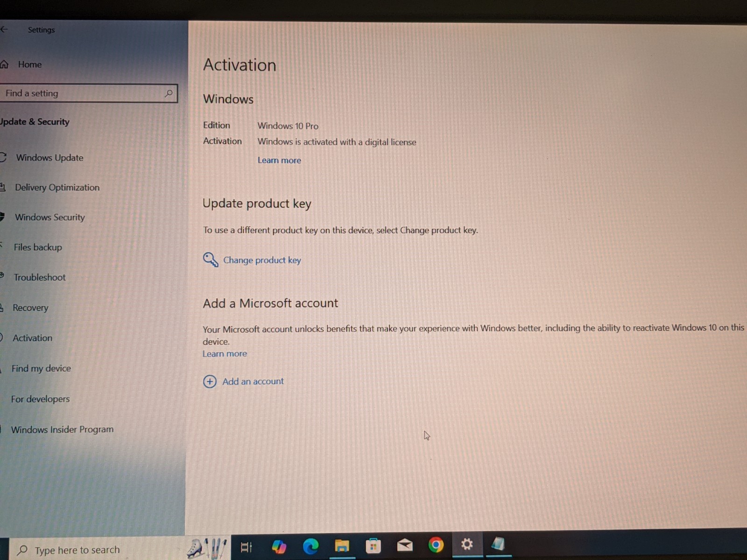Click 'Windows is activated with a digital license' text
Screen dimensions: 747x560
(337, 142)
